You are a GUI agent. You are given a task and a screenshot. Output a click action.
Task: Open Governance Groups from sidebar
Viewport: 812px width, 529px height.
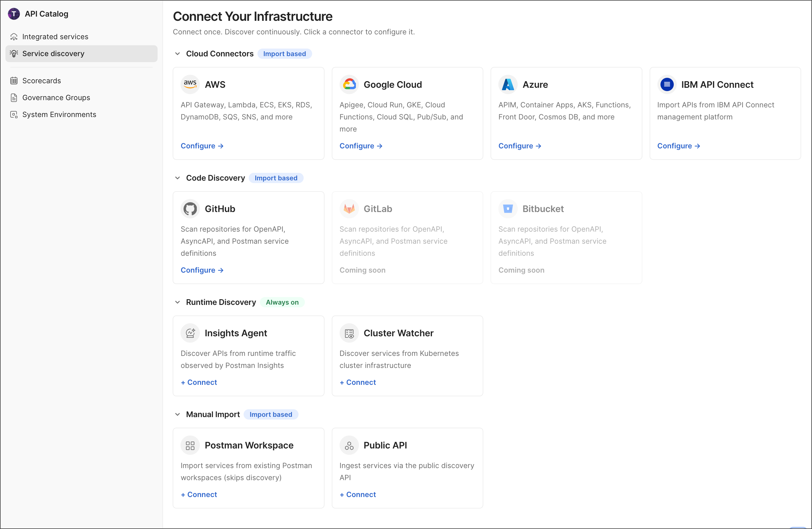[81, 98]
